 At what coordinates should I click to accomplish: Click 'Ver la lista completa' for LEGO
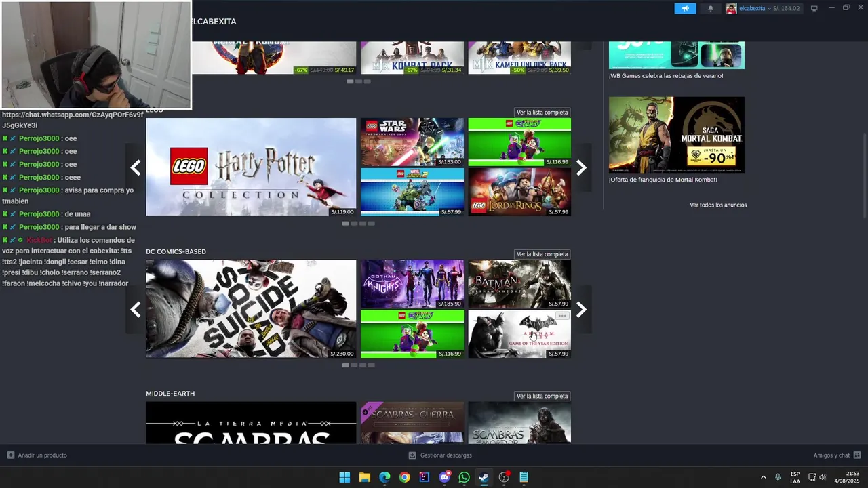(542, 113)
